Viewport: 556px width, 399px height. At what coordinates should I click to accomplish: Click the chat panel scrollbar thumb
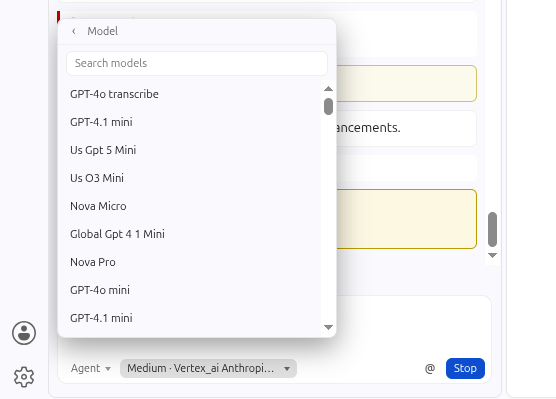click(492, 229)
